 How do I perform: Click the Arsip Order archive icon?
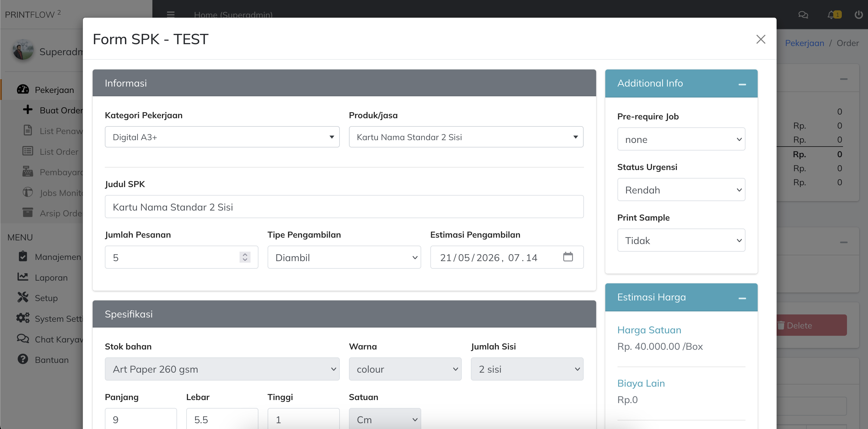point(28,212)
